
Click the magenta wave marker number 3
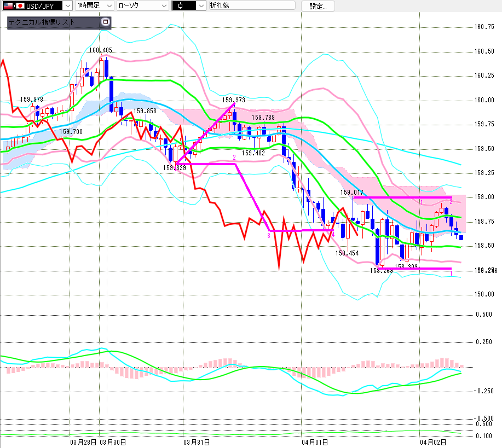point(269,235)
